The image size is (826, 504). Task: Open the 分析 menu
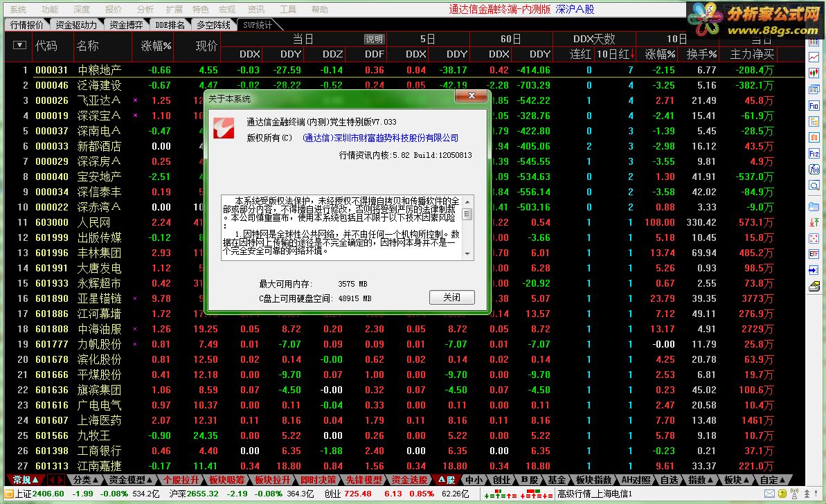[145, 10]
